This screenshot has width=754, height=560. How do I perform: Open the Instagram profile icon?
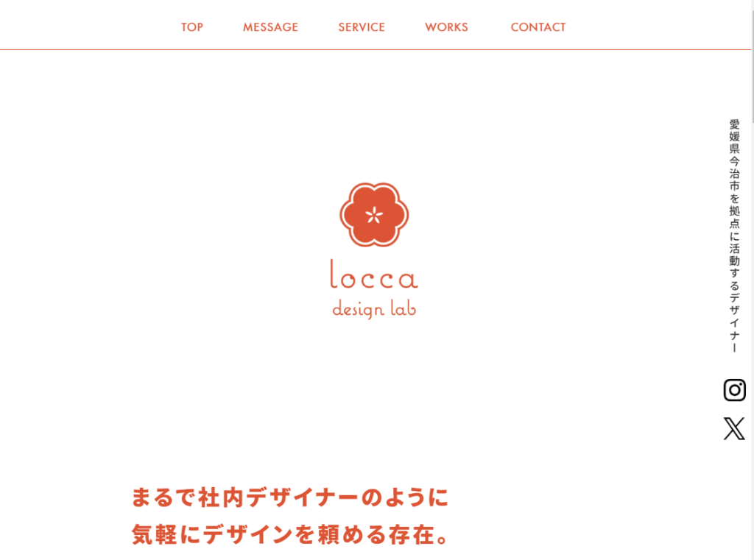point(734,389)
